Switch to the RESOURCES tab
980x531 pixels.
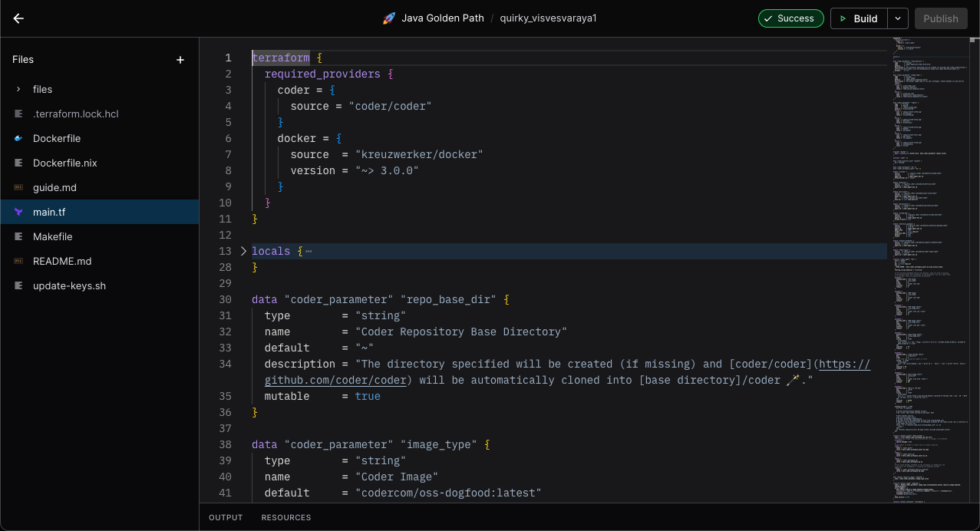pyautogui.click(x=285, y=517)
